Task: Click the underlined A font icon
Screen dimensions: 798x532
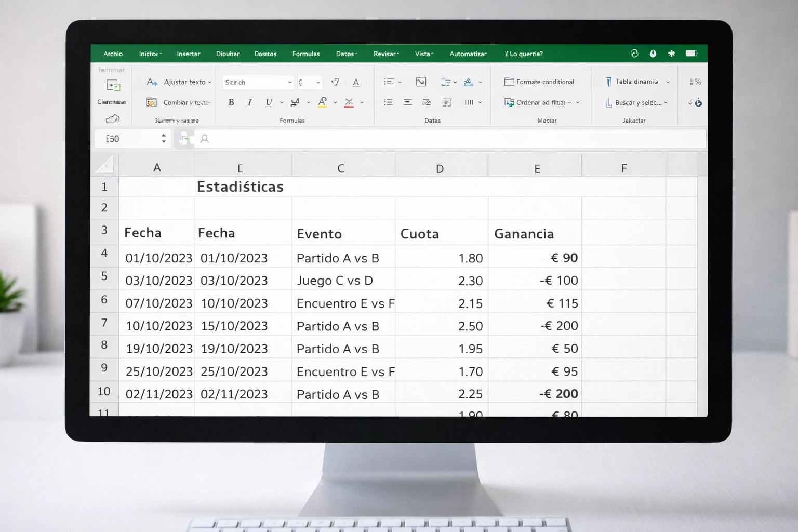Action: [x=356, y=82]
